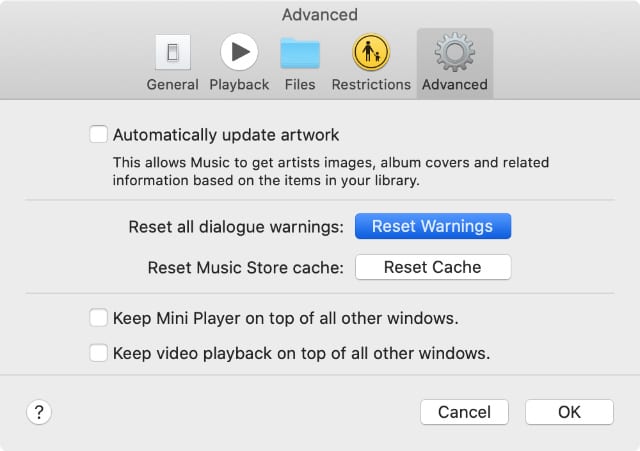Click the Reset Cache button

click(x=433, y=267)
